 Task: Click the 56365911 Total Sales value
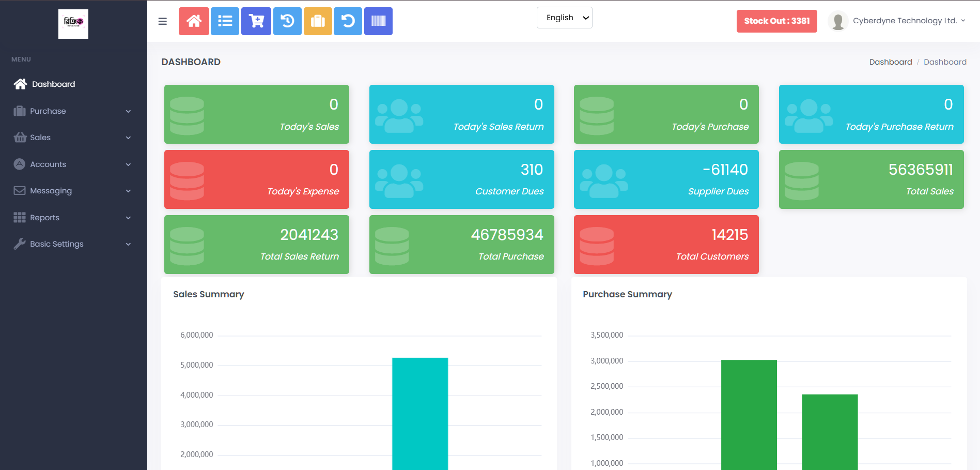921,170
